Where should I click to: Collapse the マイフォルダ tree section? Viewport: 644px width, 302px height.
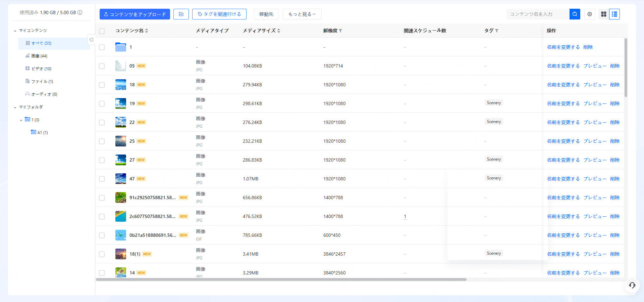15,107
